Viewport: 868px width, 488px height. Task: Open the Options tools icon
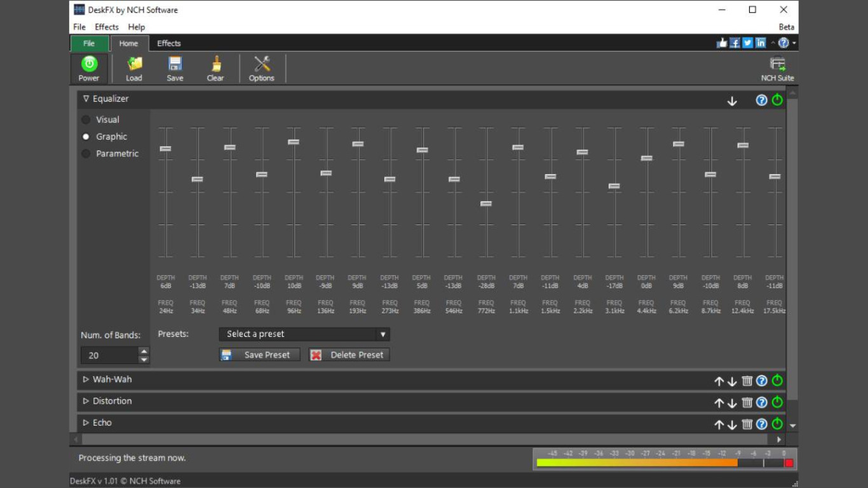(x=262, y=69)
